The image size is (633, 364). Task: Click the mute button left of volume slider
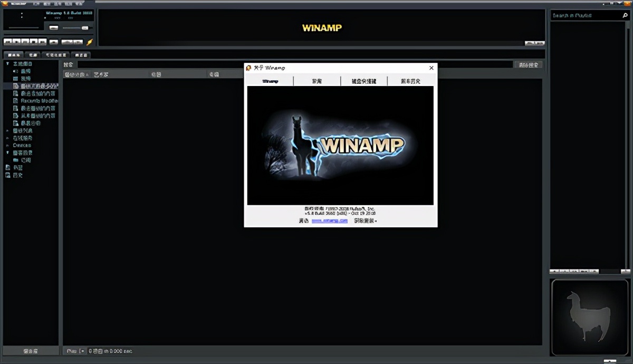(54, 27)
